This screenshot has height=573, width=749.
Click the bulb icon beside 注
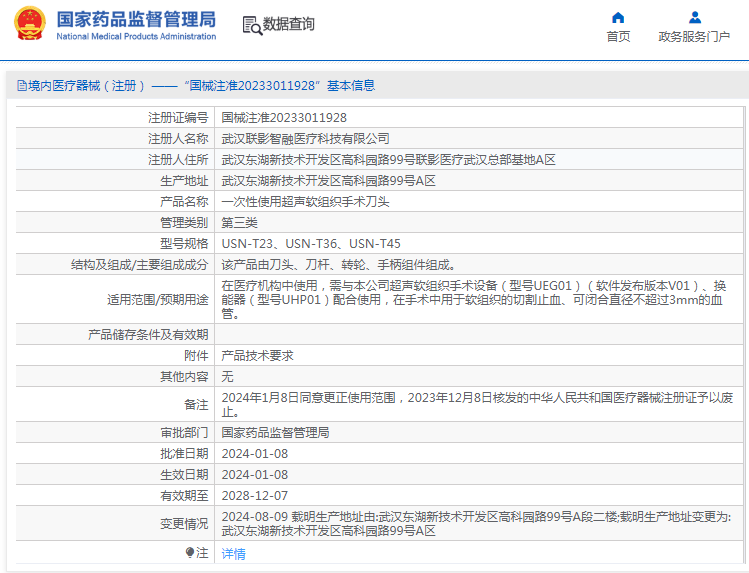(x=190, y=552)
